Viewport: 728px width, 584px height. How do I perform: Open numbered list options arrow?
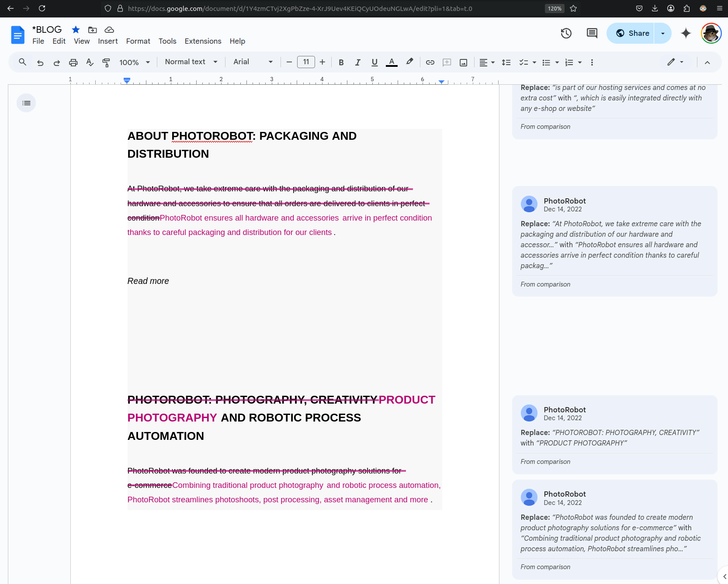click(580, 62)
